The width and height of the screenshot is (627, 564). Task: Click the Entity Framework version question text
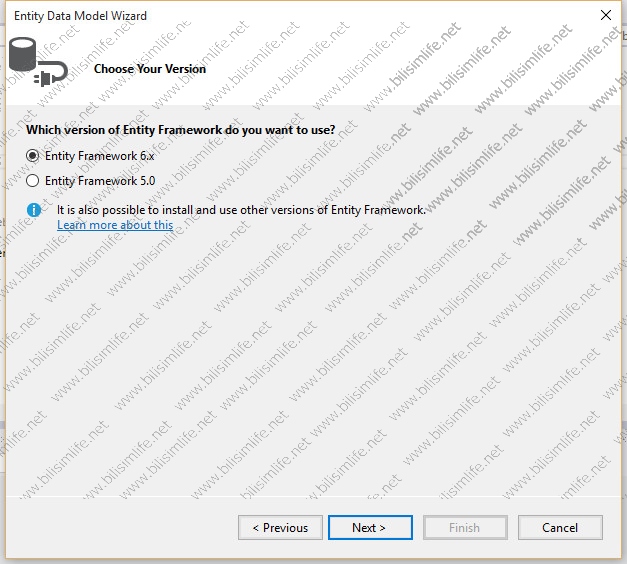(x=181, y=130)
